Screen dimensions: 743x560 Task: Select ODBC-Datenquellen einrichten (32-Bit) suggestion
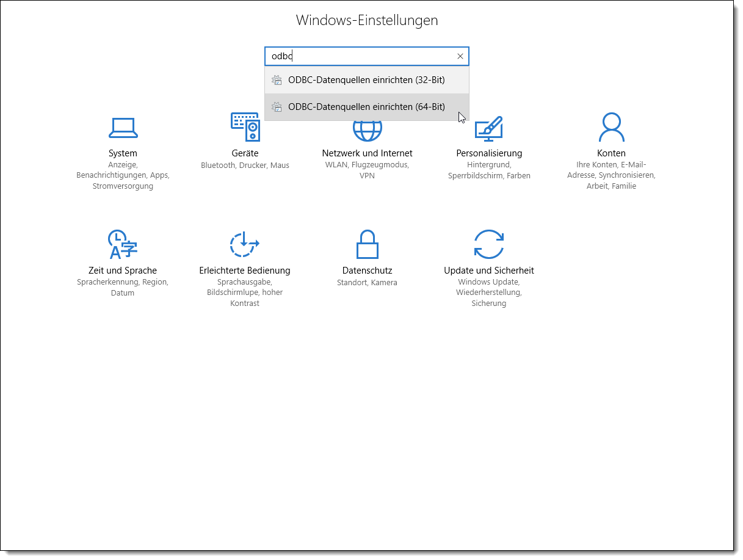[366, 80]
